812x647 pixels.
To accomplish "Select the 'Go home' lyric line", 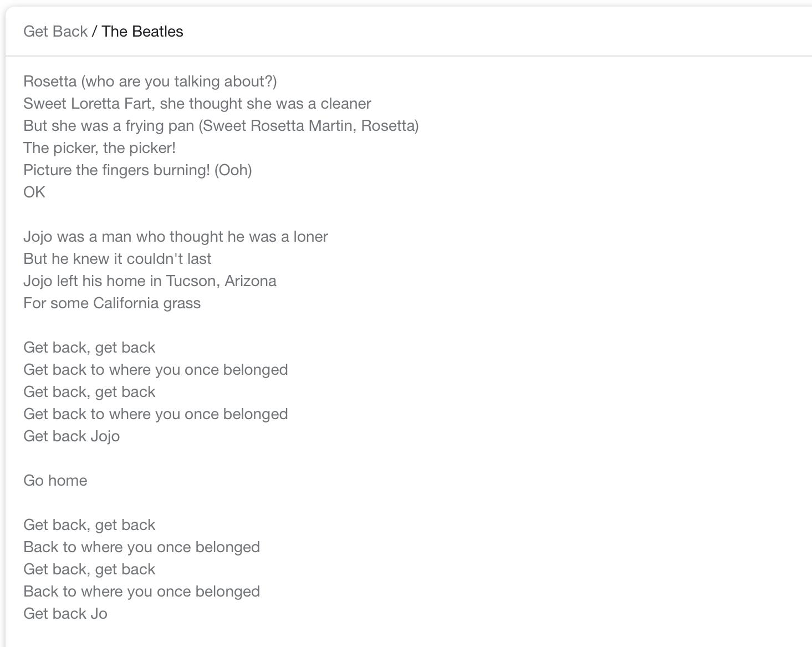I will pos(55,481).
